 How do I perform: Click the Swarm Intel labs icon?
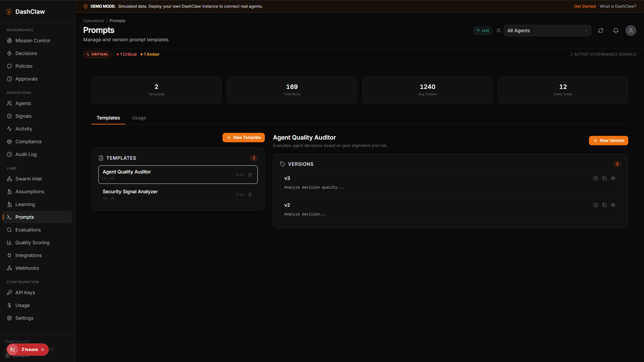(9, 179)
